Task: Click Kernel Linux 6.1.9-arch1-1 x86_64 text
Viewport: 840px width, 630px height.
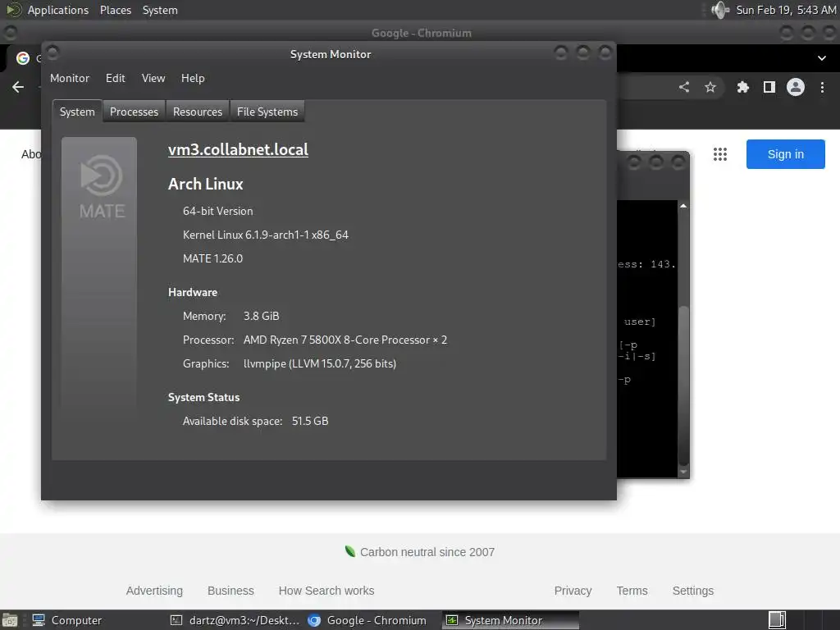Action: click(x=266, y=235)
